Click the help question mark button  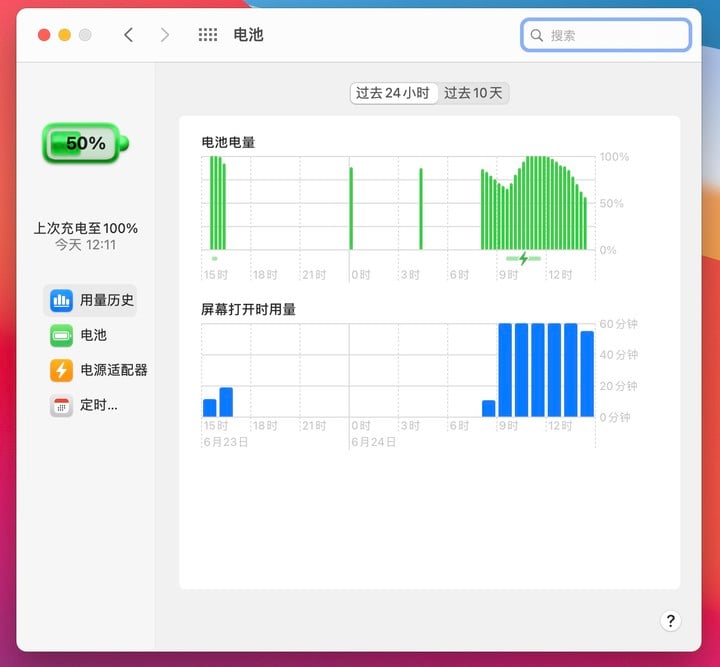point(670,621)
